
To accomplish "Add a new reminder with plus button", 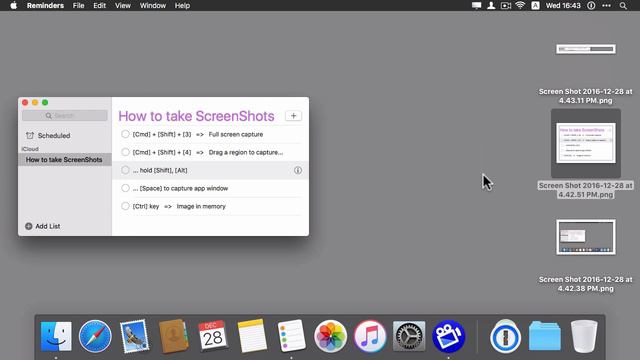I will (293, 116).
